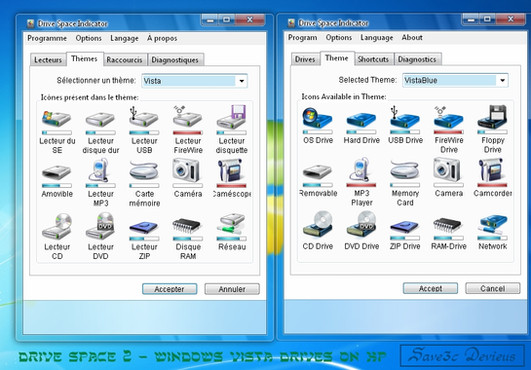Open the Sélectionner un thème dropdown showing Vista

(194, 81)
